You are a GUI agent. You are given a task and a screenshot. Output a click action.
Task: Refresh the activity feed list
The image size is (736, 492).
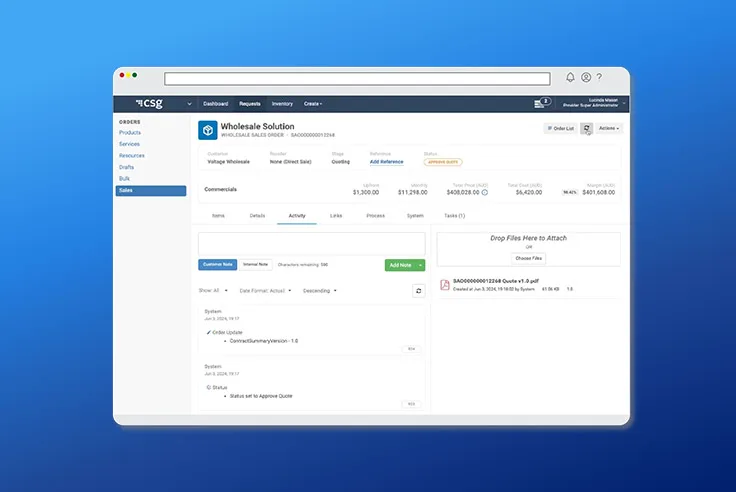coord(418,291)
